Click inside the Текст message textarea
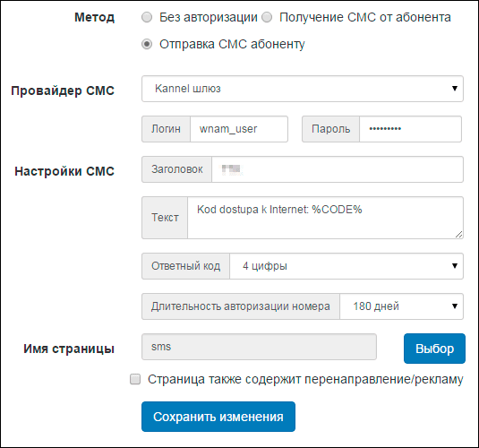Viewport: 479px width, 448px height. (x=325, y=218)
